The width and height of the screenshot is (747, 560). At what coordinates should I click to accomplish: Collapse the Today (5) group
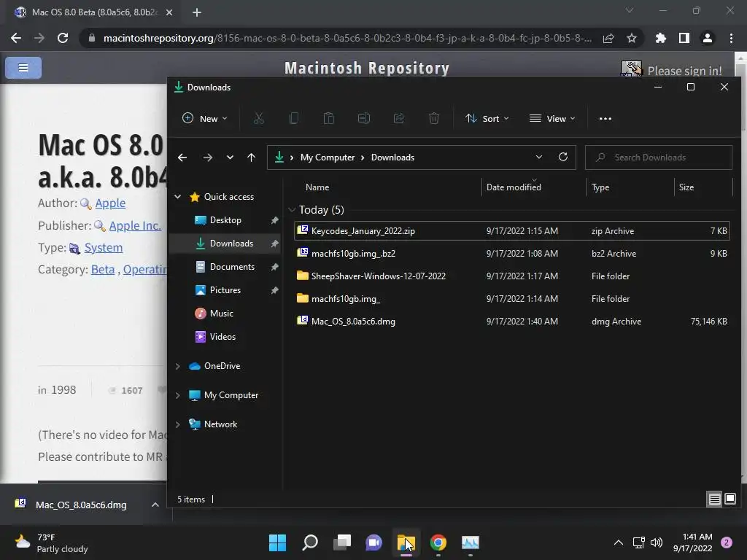point(292,209)
